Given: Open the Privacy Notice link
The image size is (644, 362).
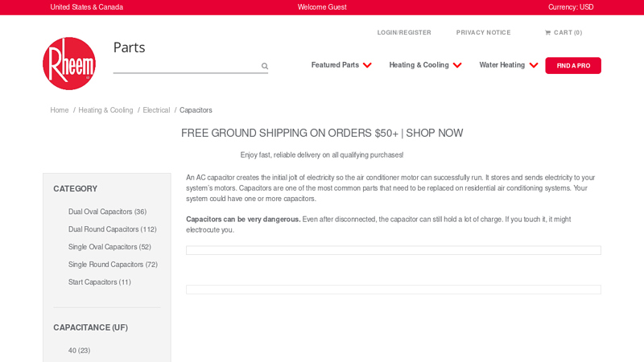Looking at the screenshot, I should click(483, 33).
